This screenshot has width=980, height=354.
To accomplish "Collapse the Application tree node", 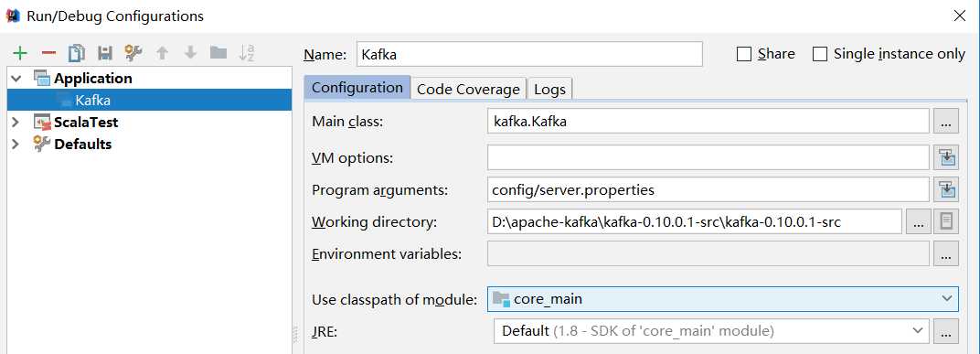I will coord(16,78).
